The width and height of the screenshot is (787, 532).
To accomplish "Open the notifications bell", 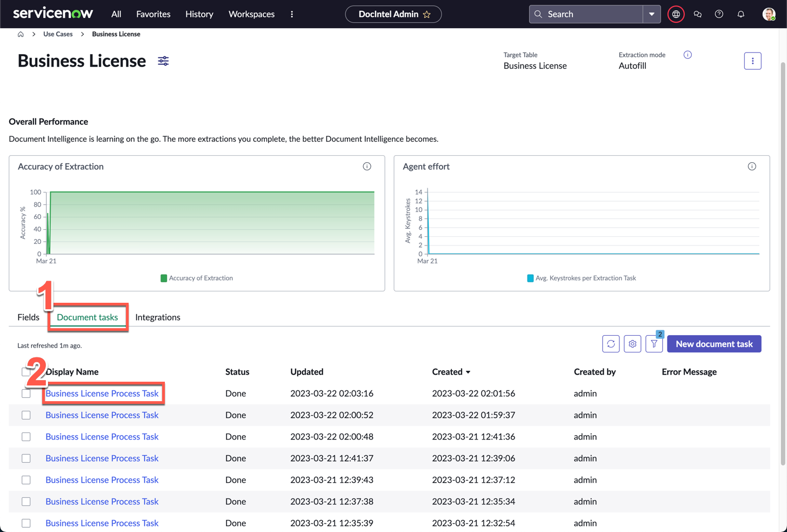I will click(741, 14).
